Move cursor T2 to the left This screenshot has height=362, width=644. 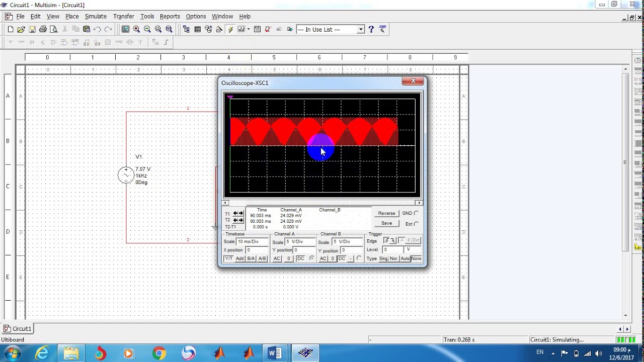[x=235, y=220]
